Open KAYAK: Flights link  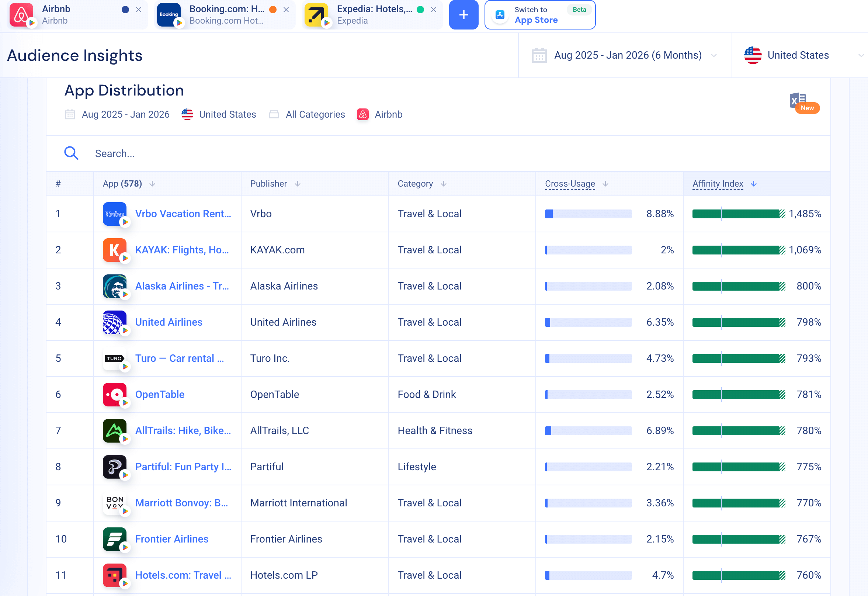click(x=182, y=250)
